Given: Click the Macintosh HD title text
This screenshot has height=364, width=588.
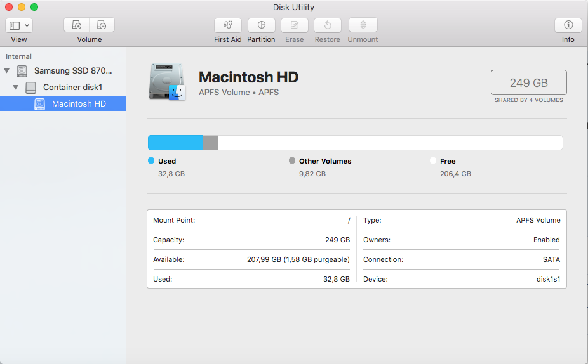Looking at the screenshot, I should 248,77.
